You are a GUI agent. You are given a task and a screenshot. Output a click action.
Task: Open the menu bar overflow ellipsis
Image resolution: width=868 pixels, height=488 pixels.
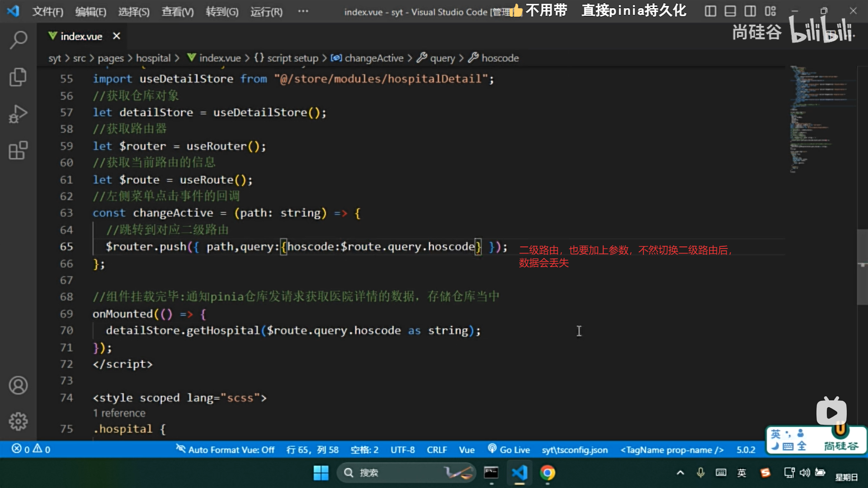coord(303,11)
